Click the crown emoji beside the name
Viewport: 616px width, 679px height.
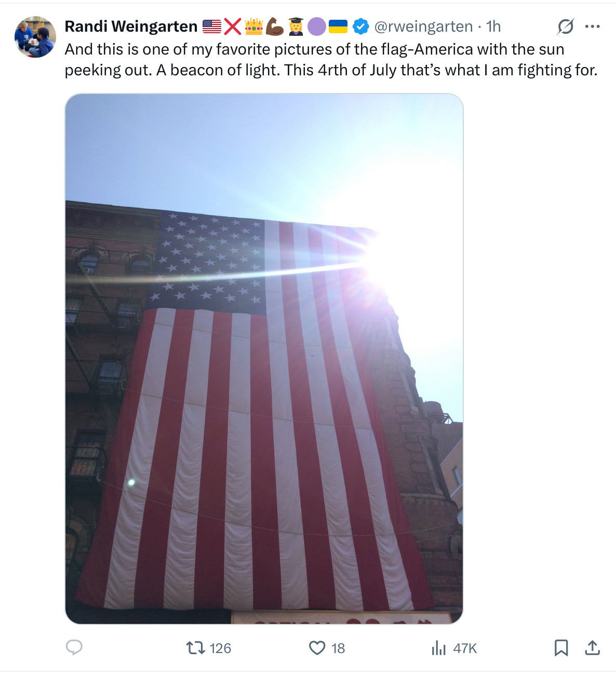[x=254, y=26]
